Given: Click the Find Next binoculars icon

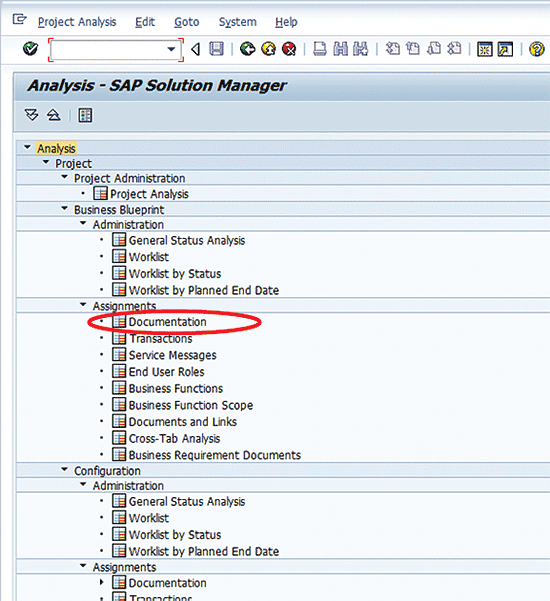Looking at the screenshot, I should (360, 49).
